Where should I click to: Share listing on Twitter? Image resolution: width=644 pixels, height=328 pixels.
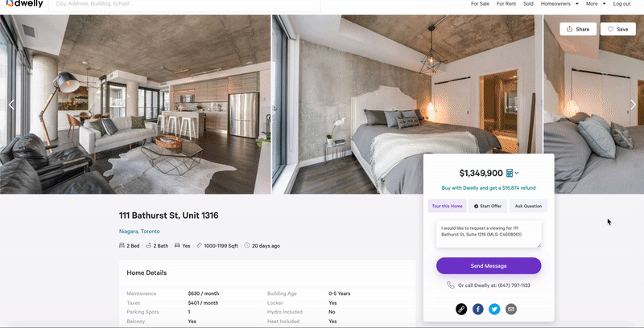coord(494,310)
